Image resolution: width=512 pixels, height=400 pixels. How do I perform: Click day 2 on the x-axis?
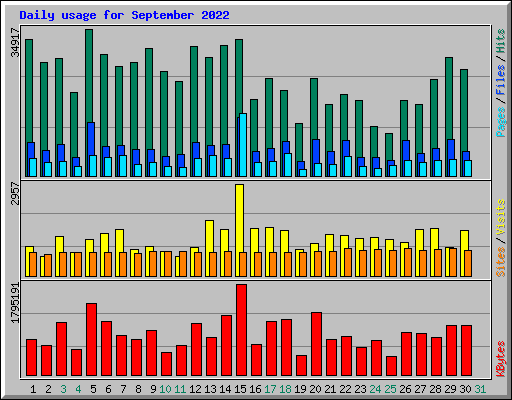[x=48, y=389]
